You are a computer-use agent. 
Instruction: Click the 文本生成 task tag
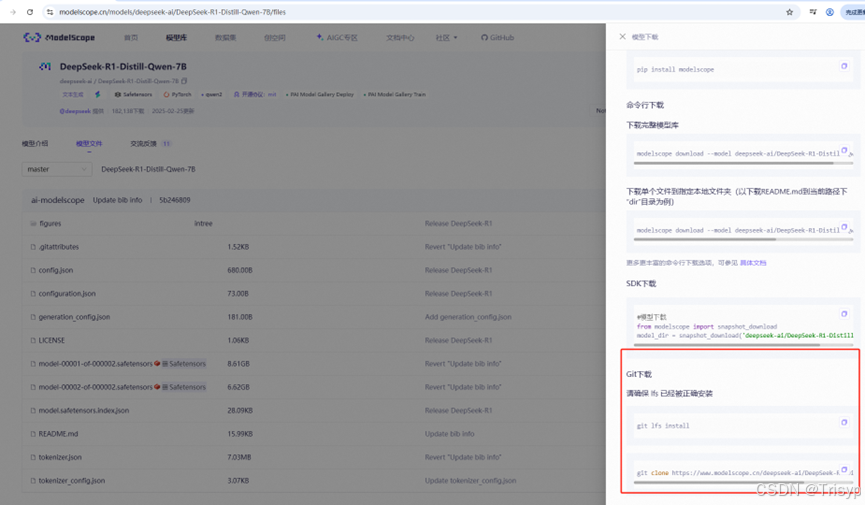point(73,94)
